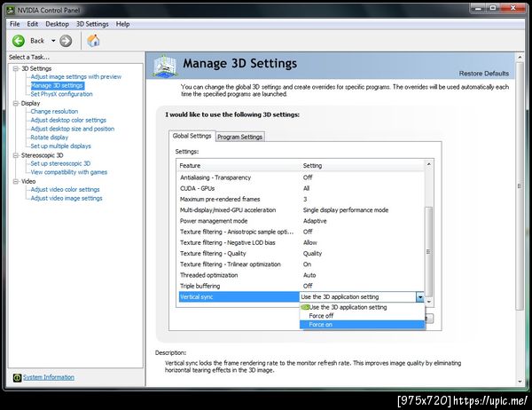Click the Vertical sync dropdown arrow
This screenshot has width=532, height=410.
(420, 297)
